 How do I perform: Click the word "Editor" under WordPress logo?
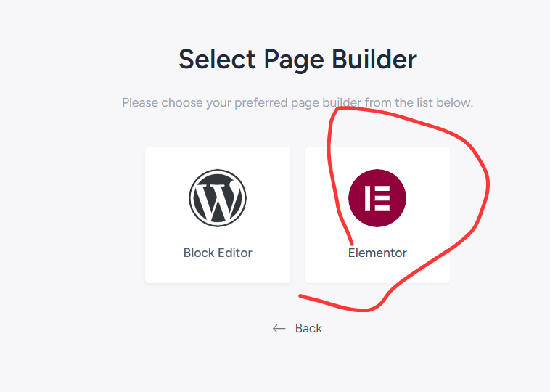(x=235, y=253)
